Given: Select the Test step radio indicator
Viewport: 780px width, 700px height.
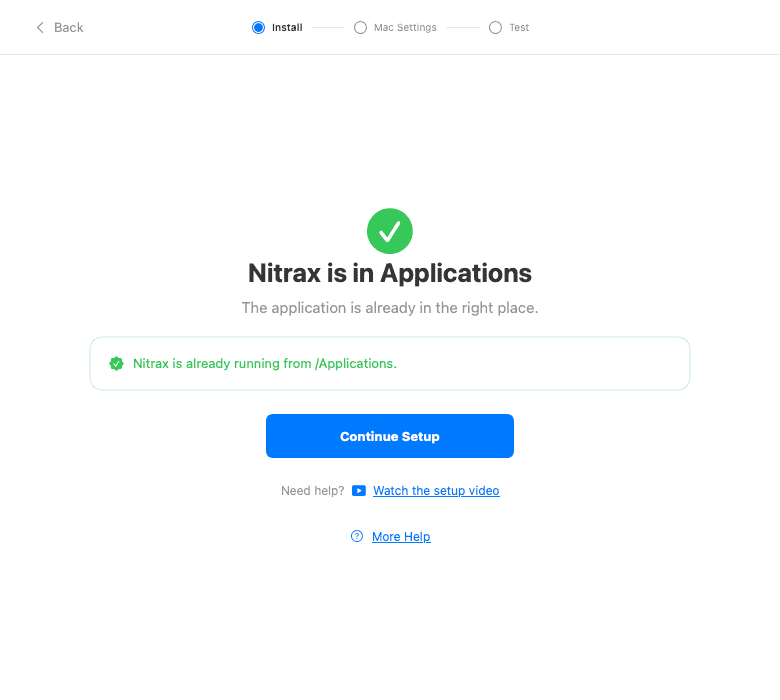Looking at the screenshot, I should 495,27.
